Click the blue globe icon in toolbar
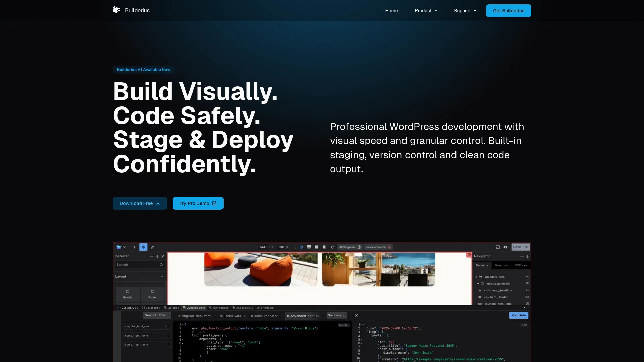The height and width of the screenshot is (362, 644). (301, 247)
